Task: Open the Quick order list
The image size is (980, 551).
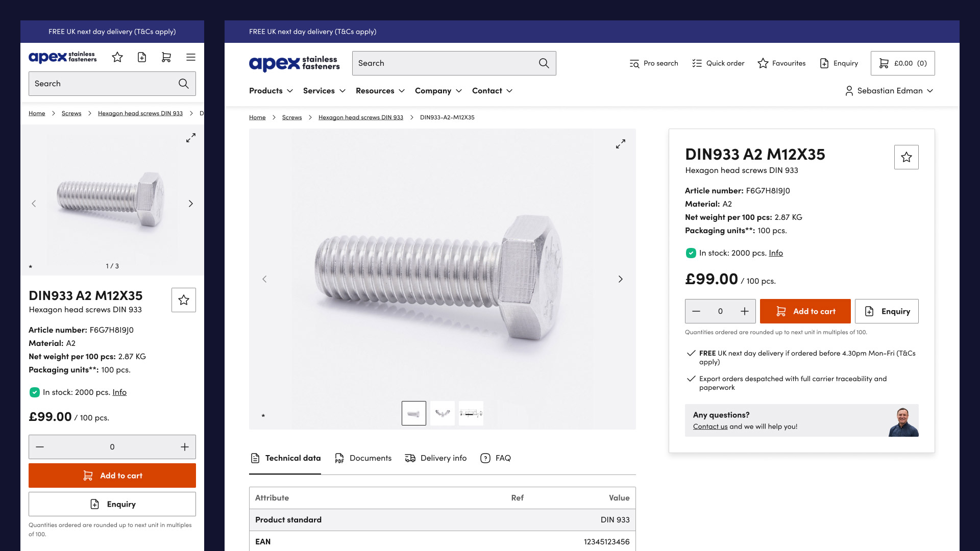Action: pyautogui.click(x=718, y=63)
